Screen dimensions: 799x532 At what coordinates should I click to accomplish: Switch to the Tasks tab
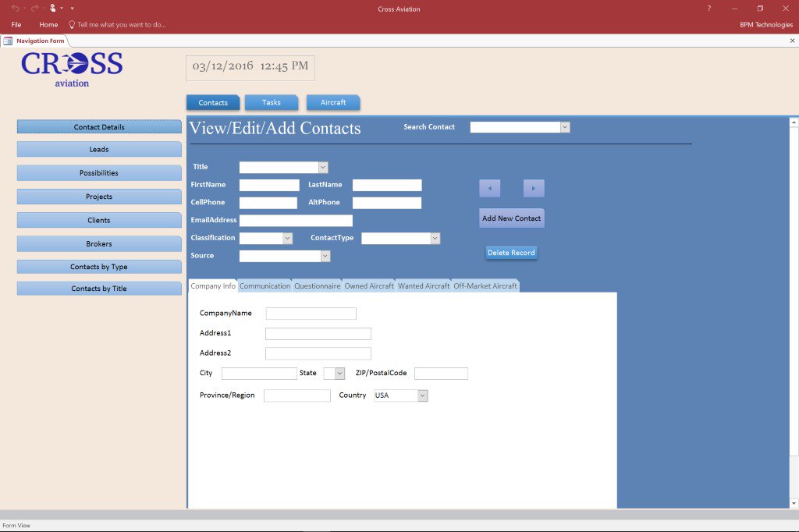pos(271,102)
